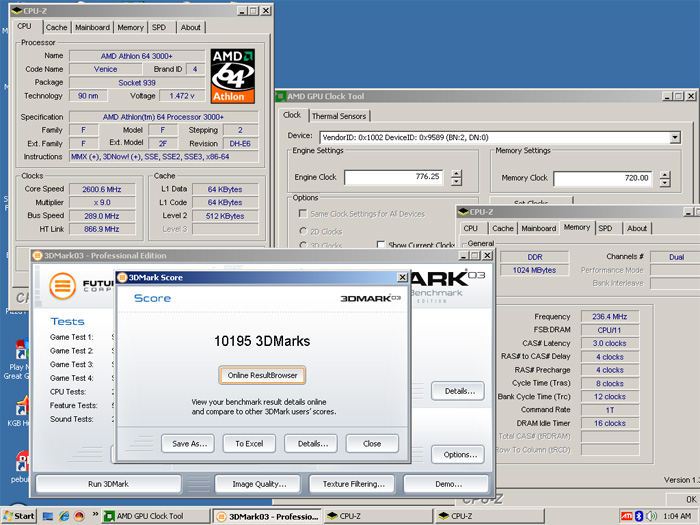Open the SPD tab in top-left CPU-Z

coord(159,27)
